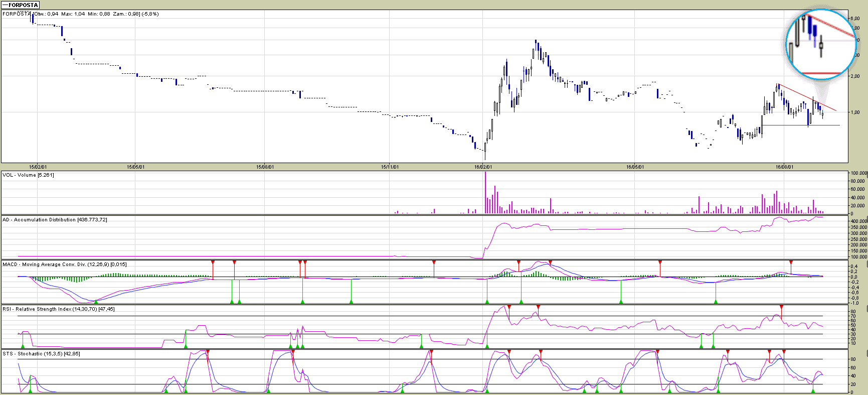Viewport: 868px width, 395px height.
Task: Select the STS - Stochastic panel label
Action: coord(41,354)
